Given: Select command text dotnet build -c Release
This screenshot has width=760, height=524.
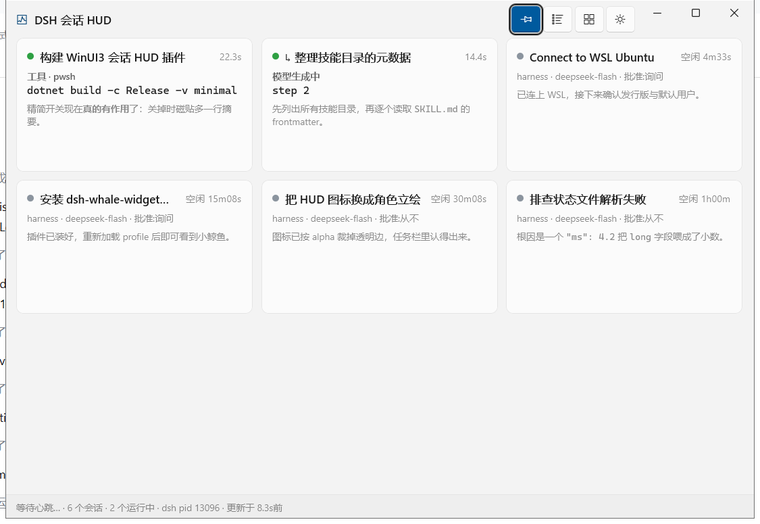Looking at the screenshot, I should 132,91.
